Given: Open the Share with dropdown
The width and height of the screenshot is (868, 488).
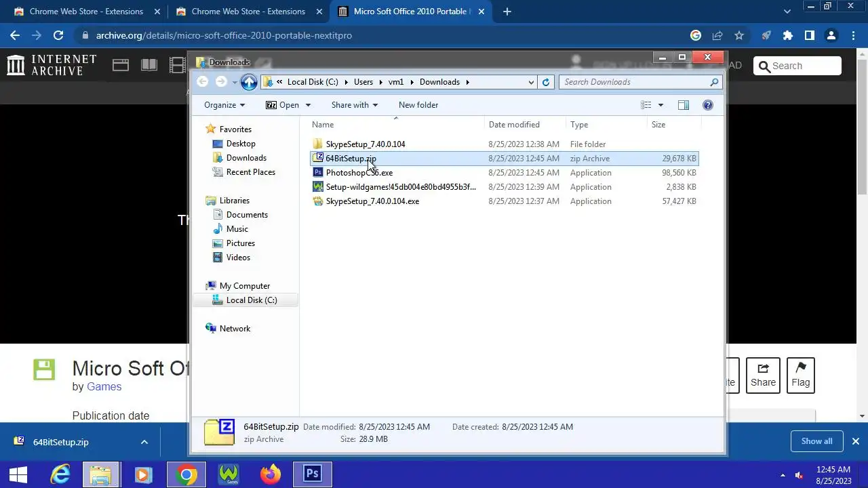Looking at the screenshot, I should coord(355,105).
